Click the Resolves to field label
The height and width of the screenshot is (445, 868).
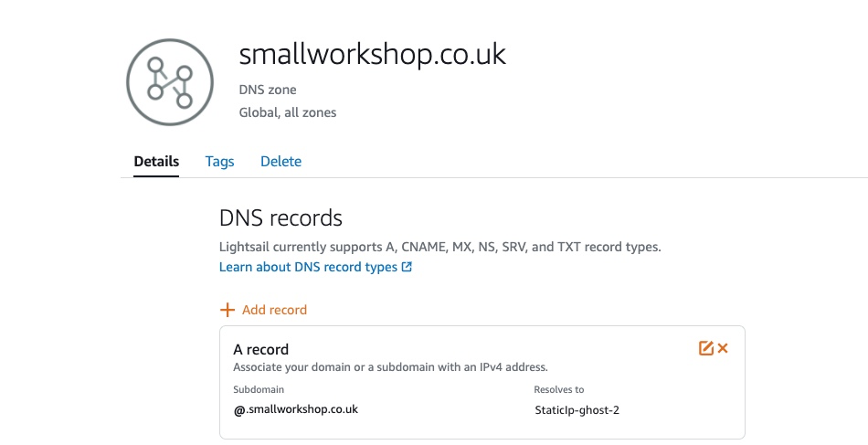point(558,389)
